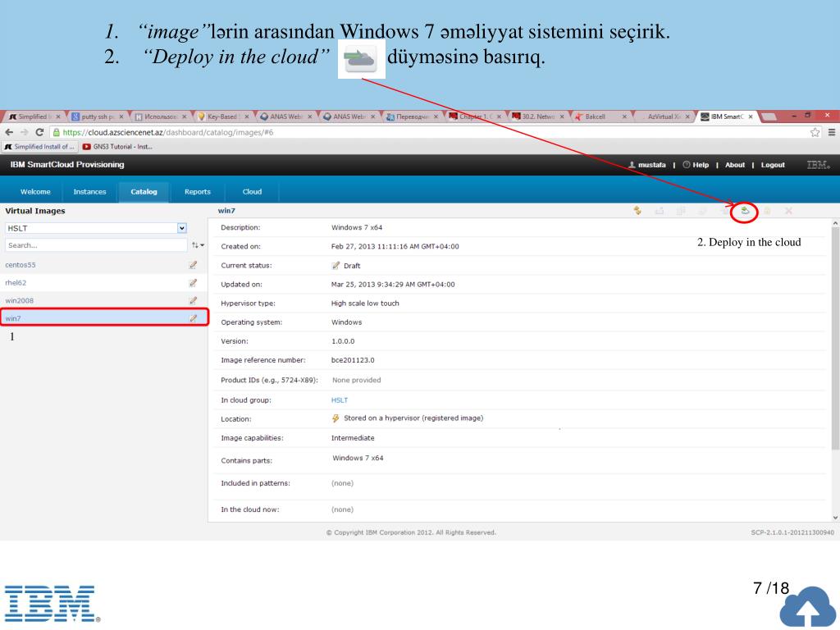
Task: Close the putty ssh browser tab
Action: point(121,116)
